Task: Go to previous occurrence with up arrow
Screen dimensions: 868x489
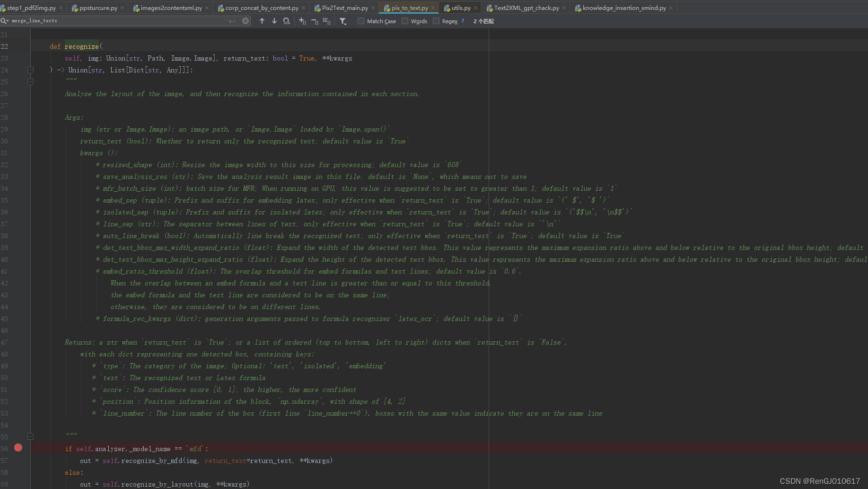Action: coord(262,21)
